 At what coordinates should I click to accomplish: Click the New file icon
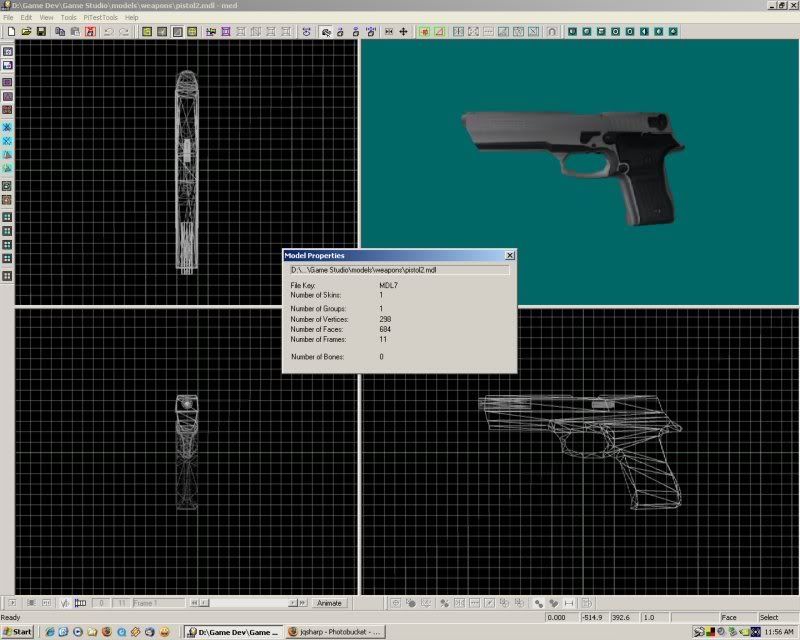10,32
